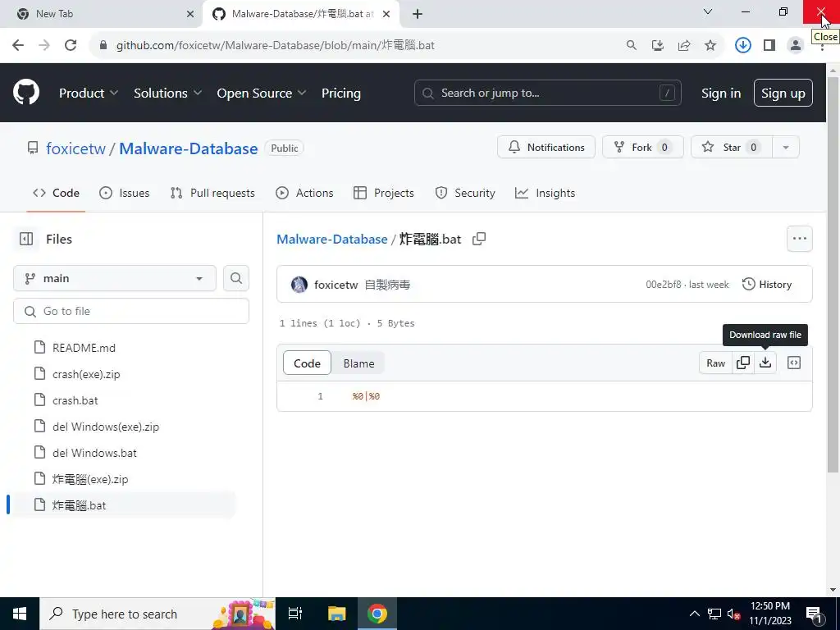The height and width of the screenshot is (630, 840).
Task: Click the Go to file input
Action: [x=131, y=311]
